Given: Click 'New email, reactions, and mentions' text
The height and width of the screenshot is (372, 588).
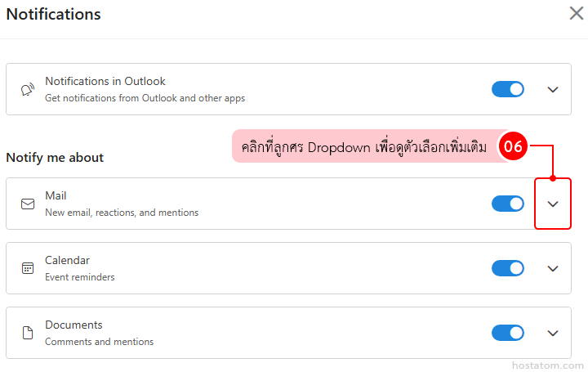Looking at the screenshot, I should coord(122,213).
